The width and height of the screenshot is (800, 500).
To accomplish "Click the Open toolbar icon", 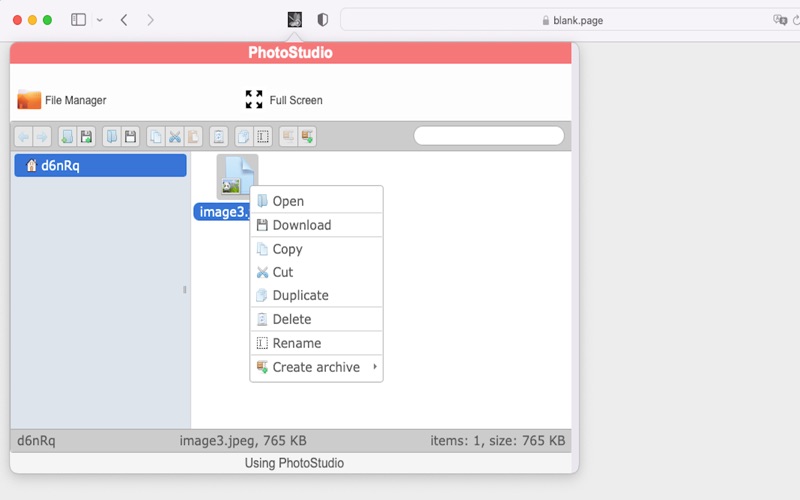I will point(112,137).
